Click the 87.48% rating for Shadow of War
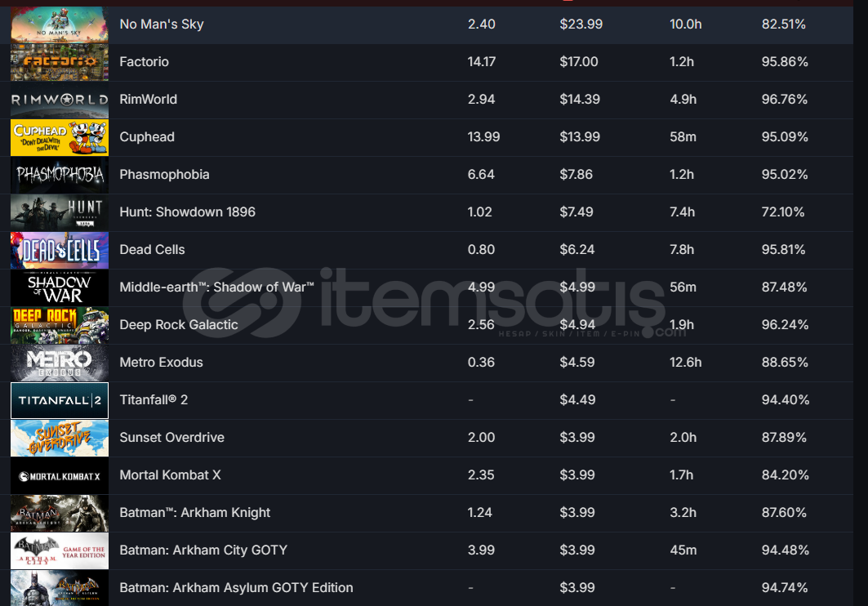868x606 pixels. (785, 287)
